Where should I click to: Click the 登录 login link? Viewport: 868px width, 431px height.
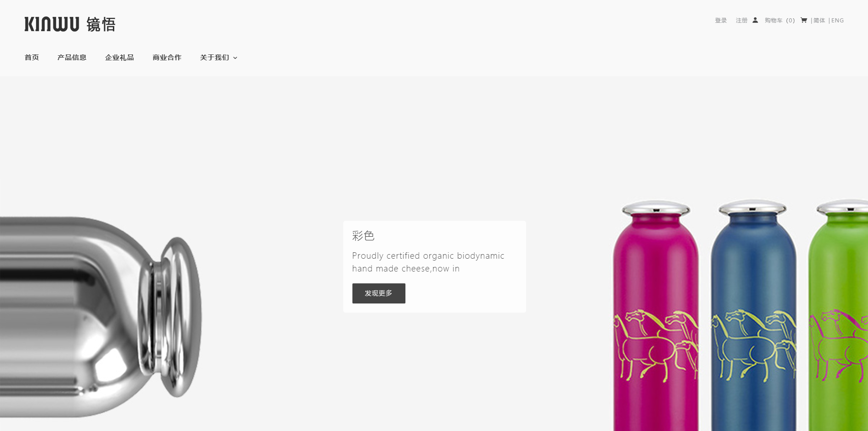(x=721, y=21)
